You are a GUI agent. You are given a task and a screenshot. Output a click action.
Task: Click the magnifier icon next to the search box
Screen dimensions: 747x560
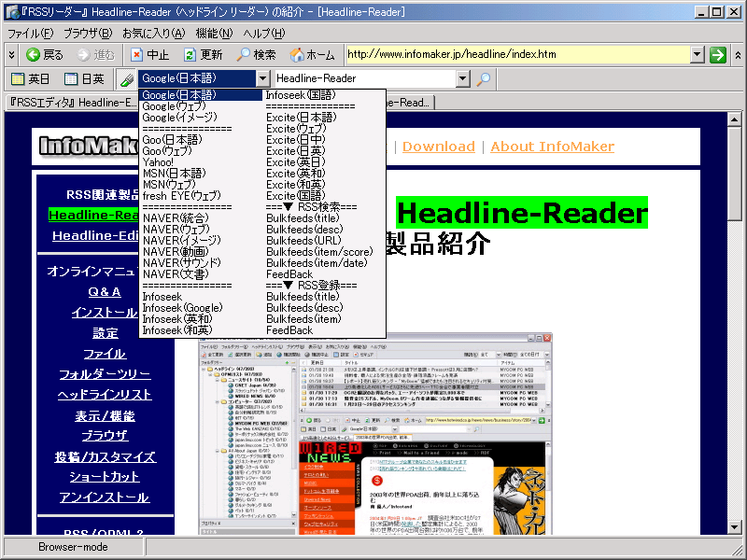coord(483,78)
